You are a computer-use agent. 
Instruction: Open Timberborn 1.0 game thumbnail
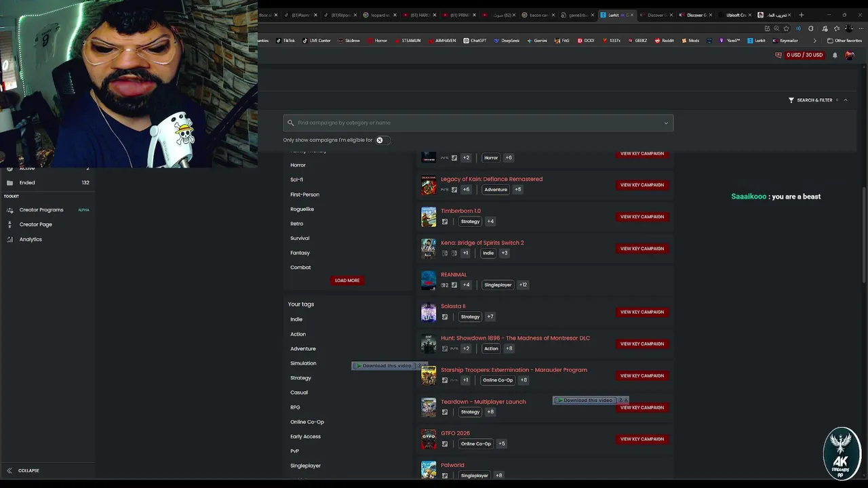[x=429, y=216]
